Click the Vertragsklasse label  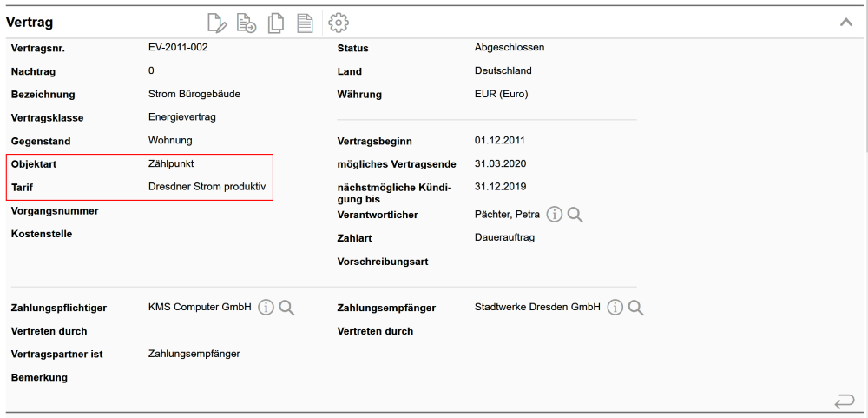47,118
